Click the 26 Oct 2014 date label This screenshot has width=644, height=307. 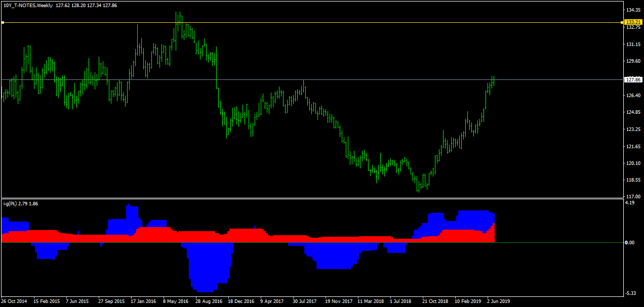[14, 301]
